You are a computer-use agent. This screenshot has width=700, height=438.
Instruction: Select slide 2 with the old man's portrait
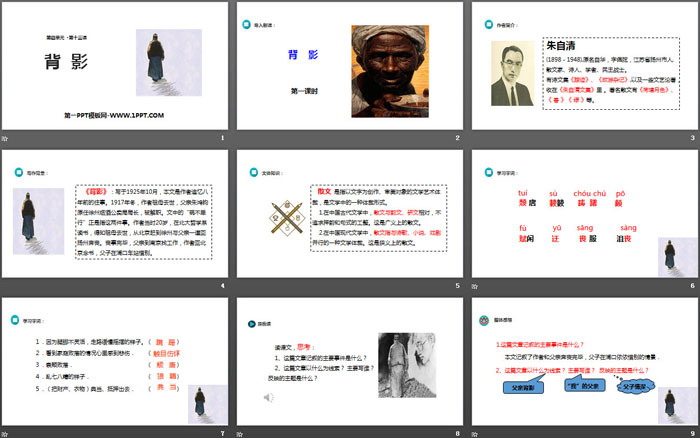click(x=348, y=68)
